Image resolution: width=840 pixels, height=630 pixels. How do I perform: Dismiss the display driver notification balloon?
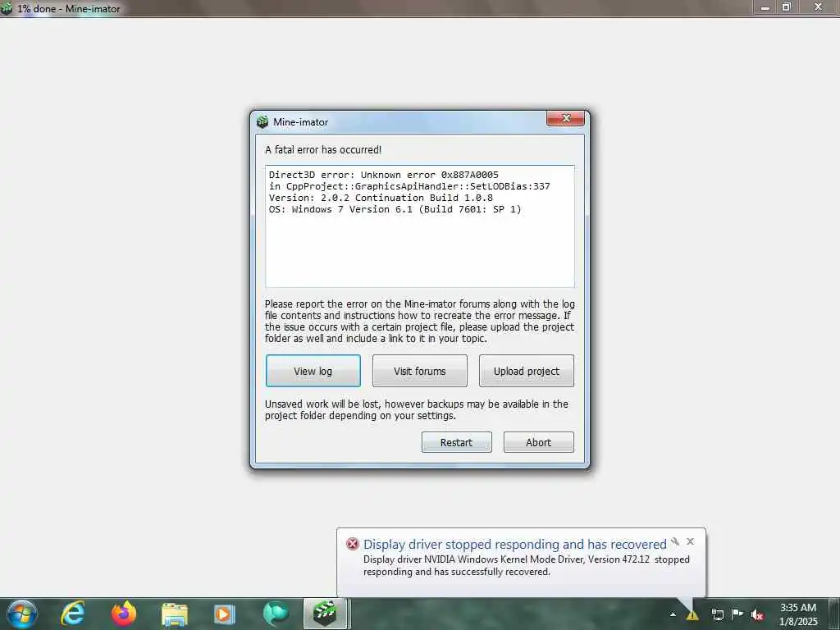point(690,541)
